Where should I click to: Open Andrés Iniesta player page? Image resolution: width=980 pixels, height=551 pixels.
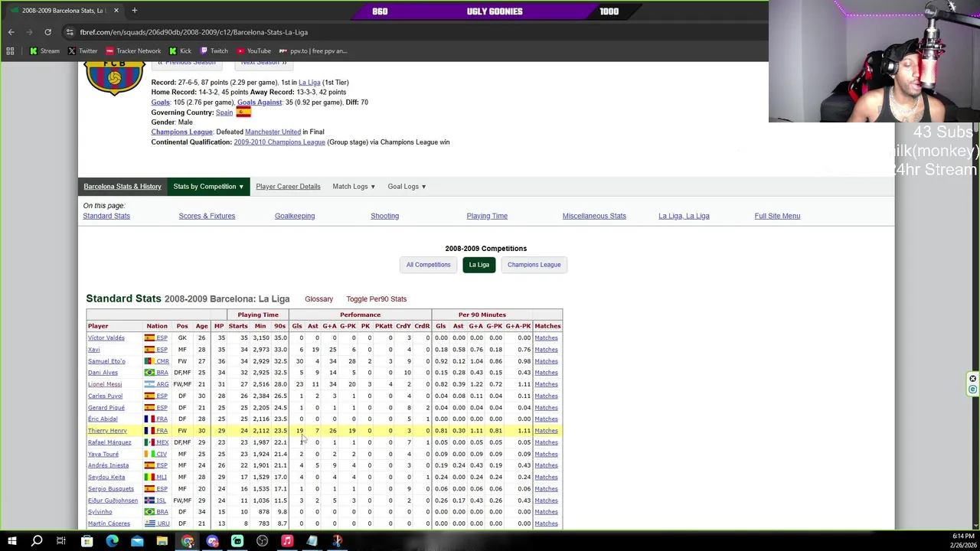point(108,465)
